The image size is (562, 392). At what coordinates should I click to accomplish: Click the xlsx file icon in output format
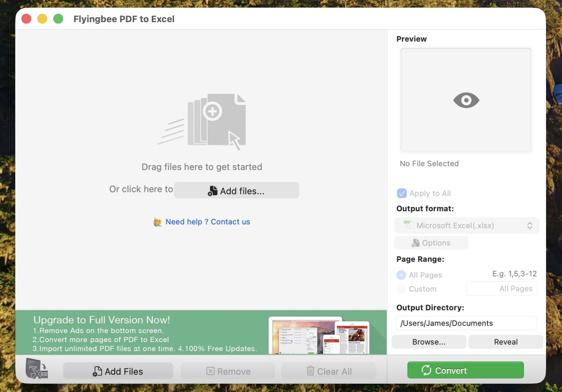407,225
